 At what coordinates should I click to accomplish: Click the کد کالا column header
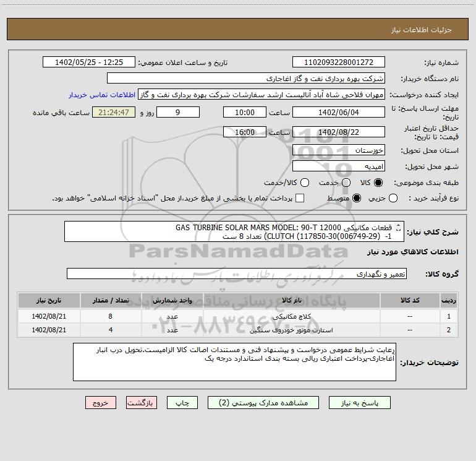410,300
